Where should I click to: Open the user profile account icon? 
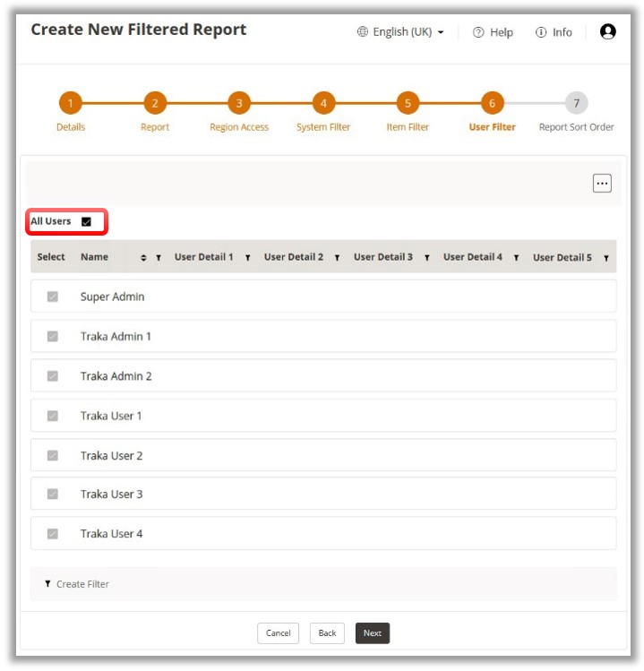(x=608, y=31)
